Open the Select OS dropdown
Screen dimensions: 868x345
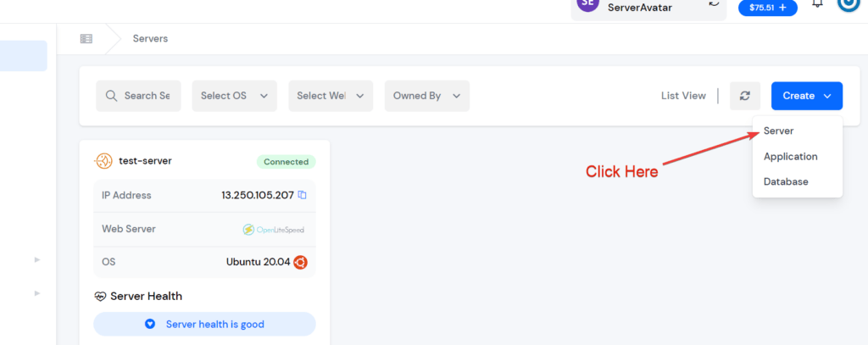point(235,96)
